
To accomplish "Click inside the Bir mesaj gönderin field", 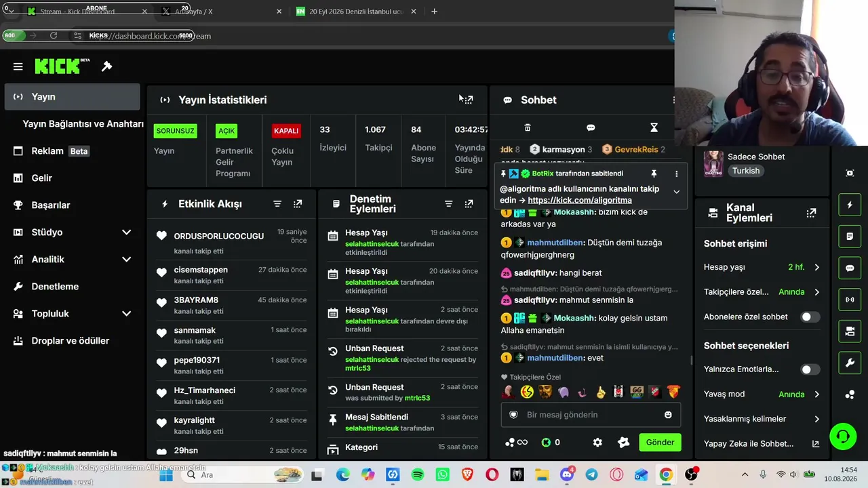I will point(591,415).
